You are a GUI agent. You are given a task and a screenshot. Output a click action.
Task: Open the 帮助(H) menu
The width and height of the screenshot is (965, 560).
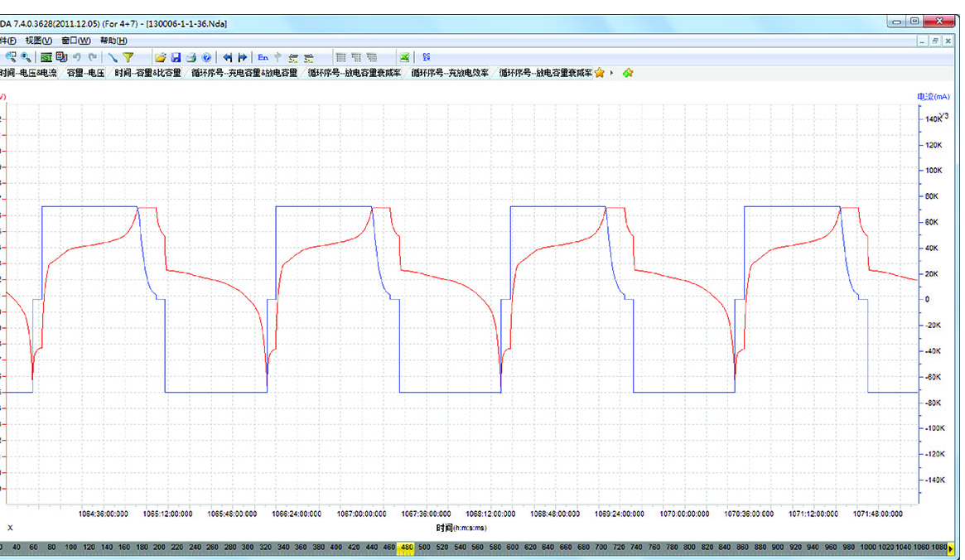tap(113, 40)
